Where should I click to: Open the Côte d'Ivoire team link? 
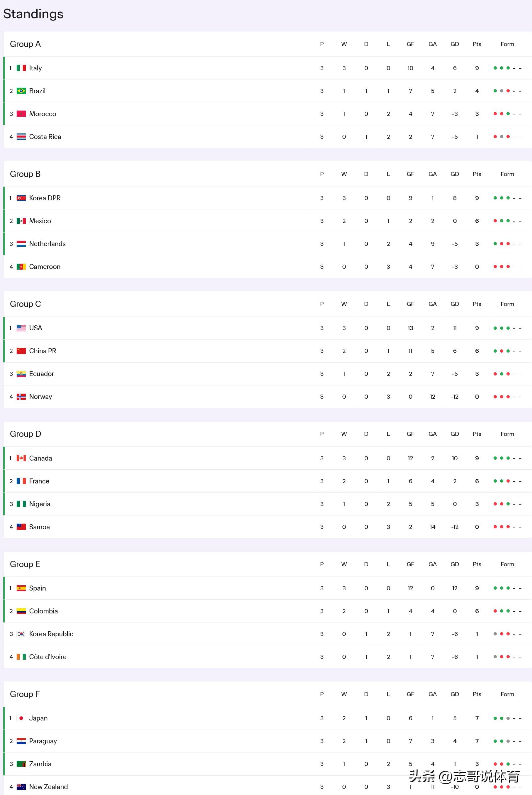coord(48,657)
